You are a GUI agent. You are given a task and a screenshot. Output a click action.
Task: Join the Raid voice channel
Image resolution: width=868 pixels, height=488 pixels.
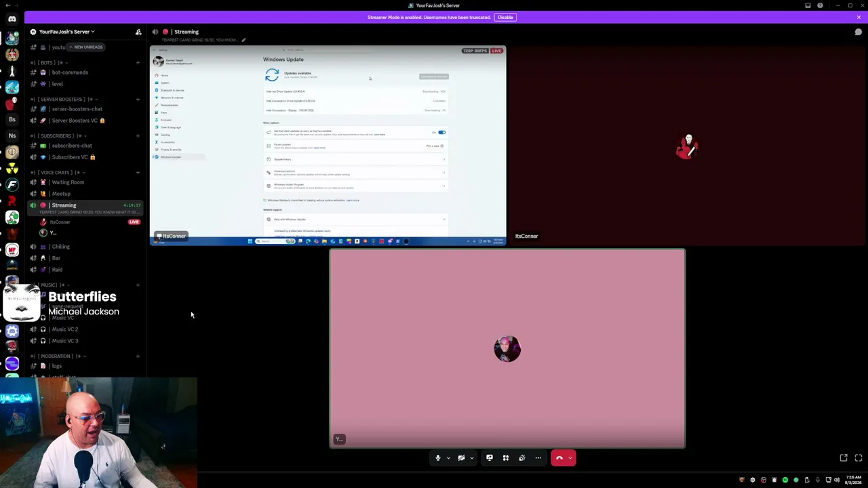[85, 270]
